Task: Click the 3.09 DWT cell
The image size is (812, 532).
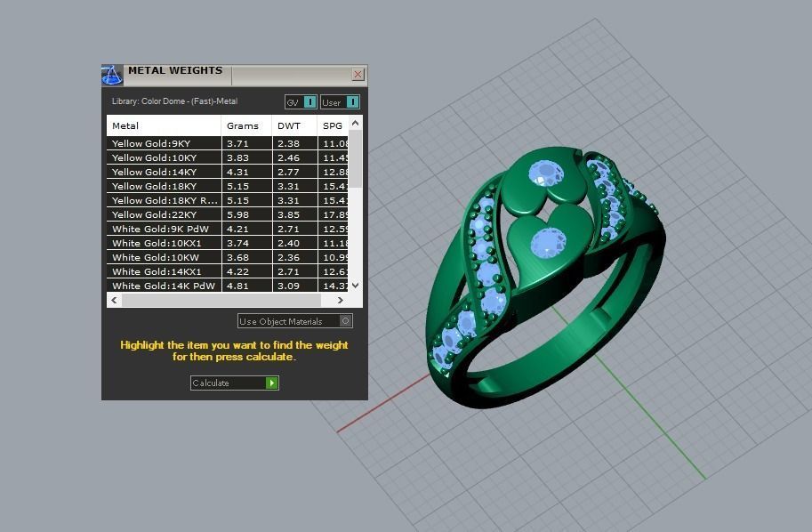Action: pyautogui.click(x=294, y=286)
